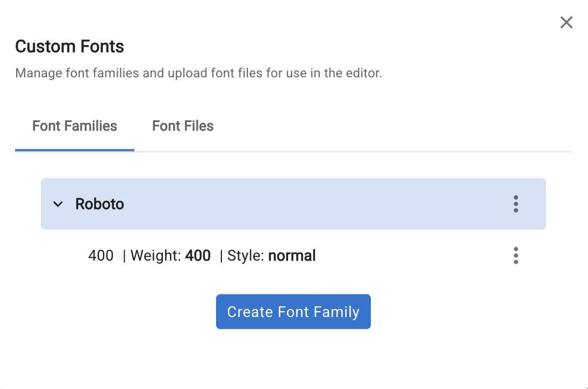This screenshot has height=389, width=588.
Task: Click the "Weight:" label in variant row
Action: coord(155,256)
